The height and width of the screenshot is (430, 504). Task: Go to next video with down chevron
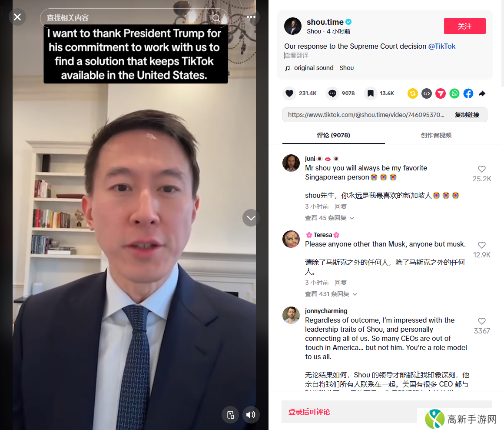pyautogui.click(x=251, y=218)
